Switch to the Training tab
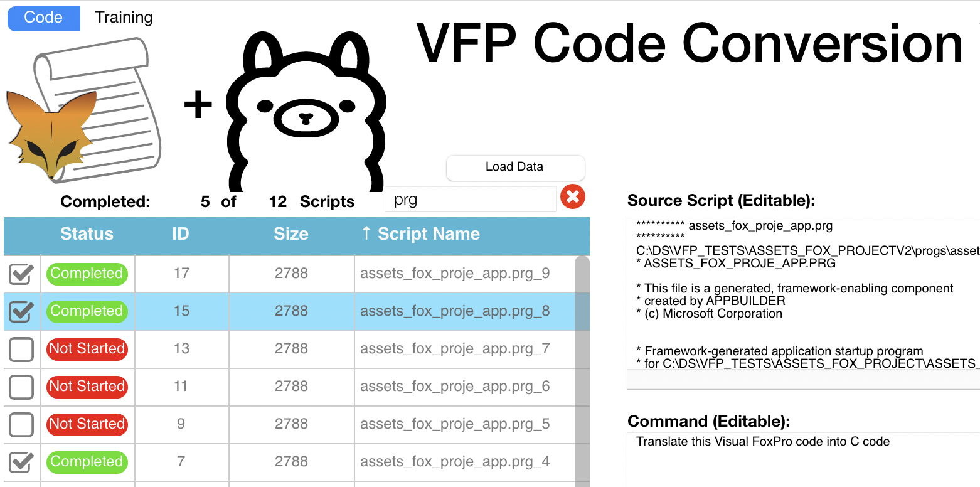The width and height of the screenshot is (980, 487). (124, 18)
